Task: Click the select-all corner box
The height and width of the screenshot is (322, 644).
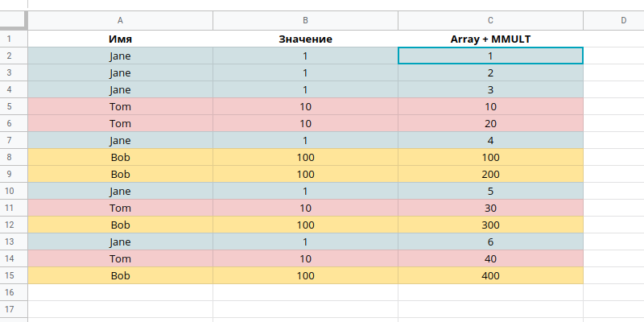Action: (14, 20)
